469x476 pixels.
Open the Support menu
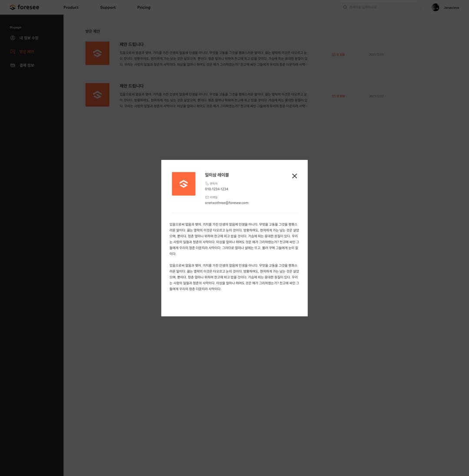pyautogui.click(x=108, y=7)
